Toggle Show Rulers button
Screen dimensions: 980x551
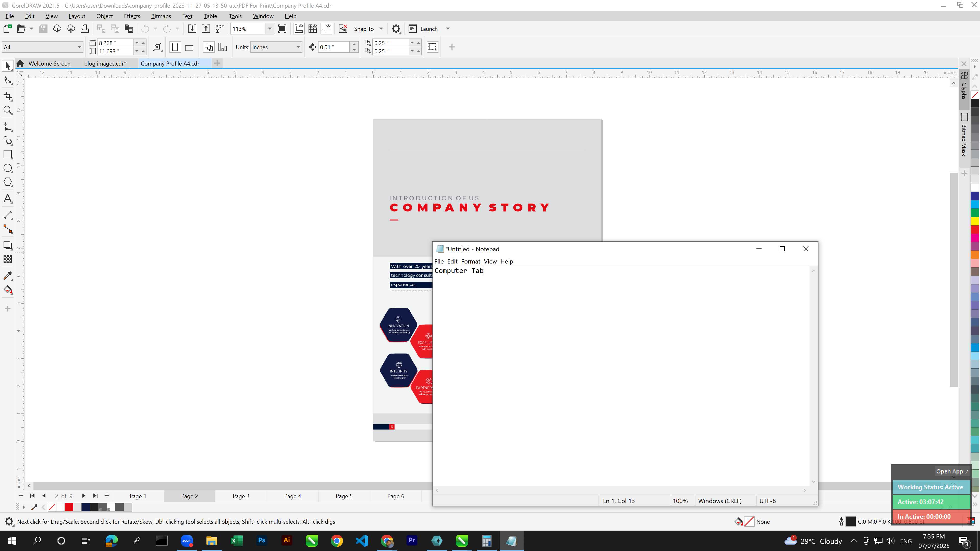pyautogui.click(x=299, y=29)
